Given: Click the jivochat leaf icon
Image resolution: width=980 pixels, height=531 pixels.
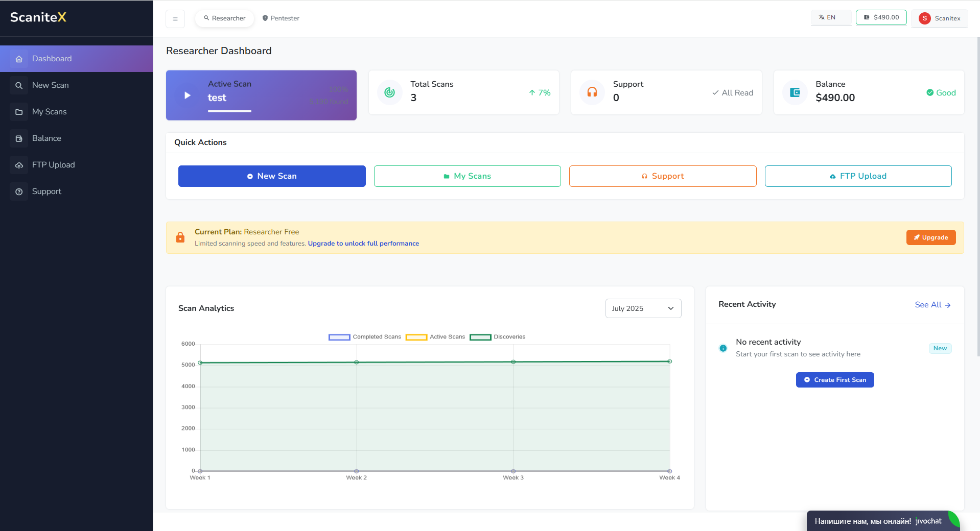Looking at the screenshot, I should pos(953,520).
